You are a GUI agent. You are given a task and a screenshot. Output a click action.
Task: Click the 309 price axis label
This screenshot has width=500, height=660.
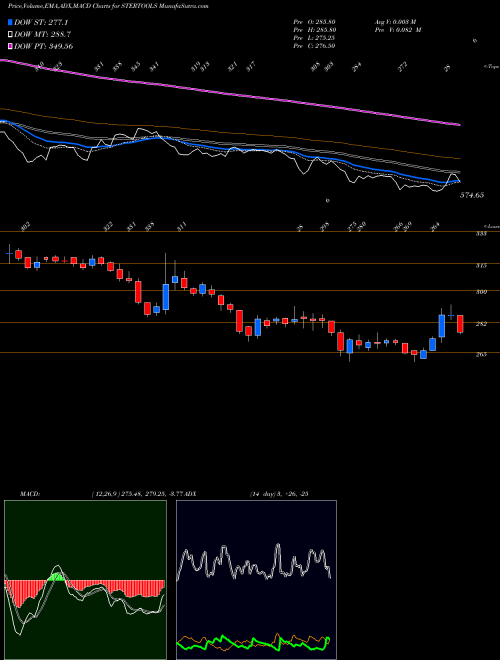[x=482, y=292]
